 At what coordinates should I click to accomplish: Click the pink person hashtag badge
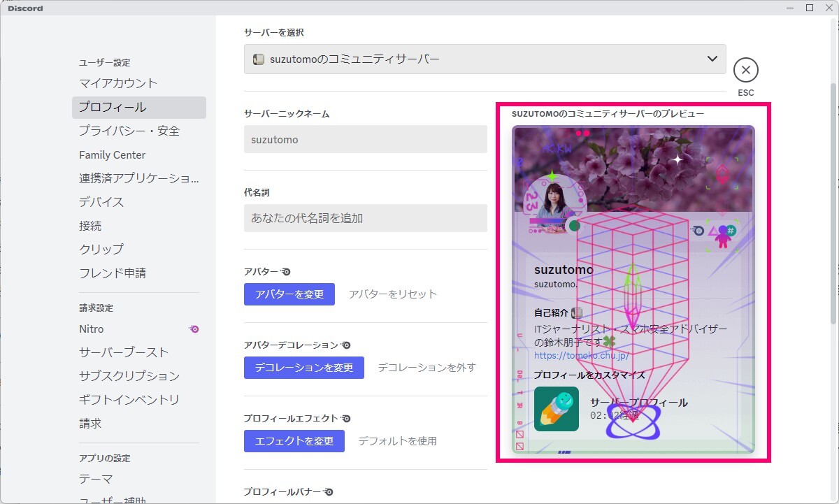(x=724, y=237)
